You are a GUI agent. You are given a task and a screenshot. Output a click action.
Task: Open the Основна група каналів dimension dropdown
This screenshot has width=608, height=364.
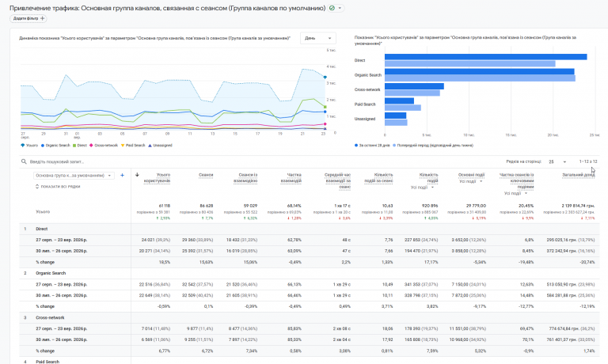pos(74,176)
